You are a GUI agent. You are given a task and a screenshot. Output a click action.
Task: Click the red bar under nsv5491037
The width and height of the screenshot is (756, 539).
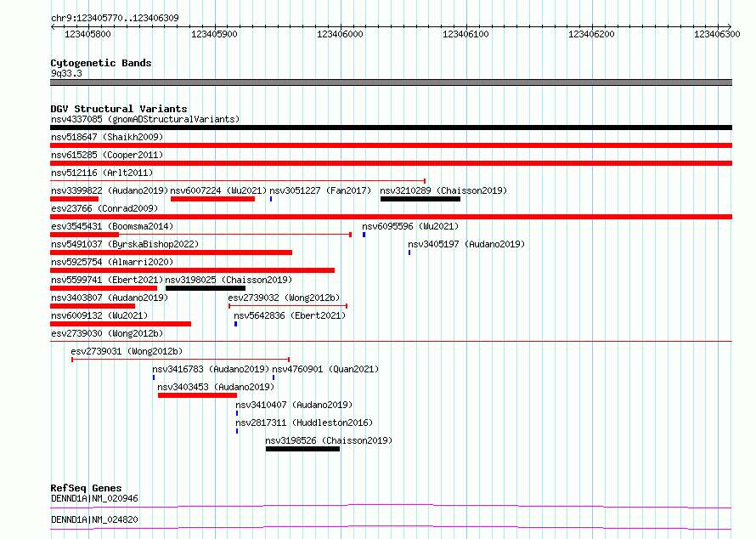171,252
